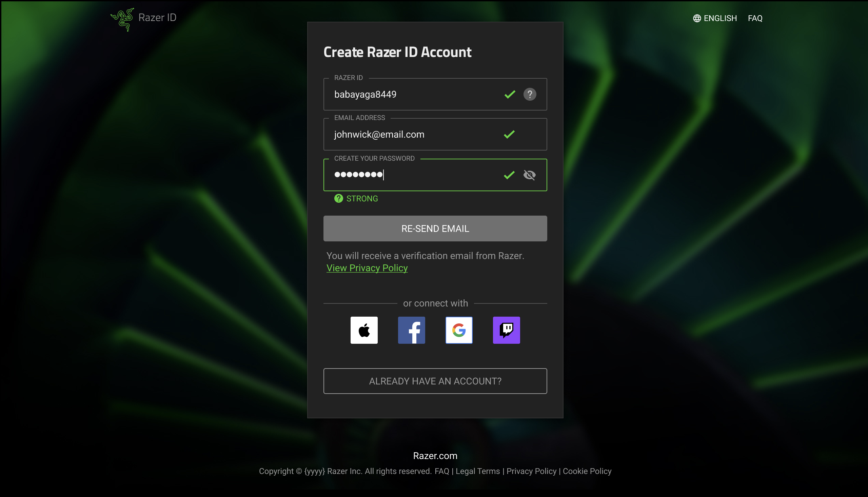This screenshot has height=497, width=868.
Task: Open the language globe icon
Action: (x=697, y=18)
